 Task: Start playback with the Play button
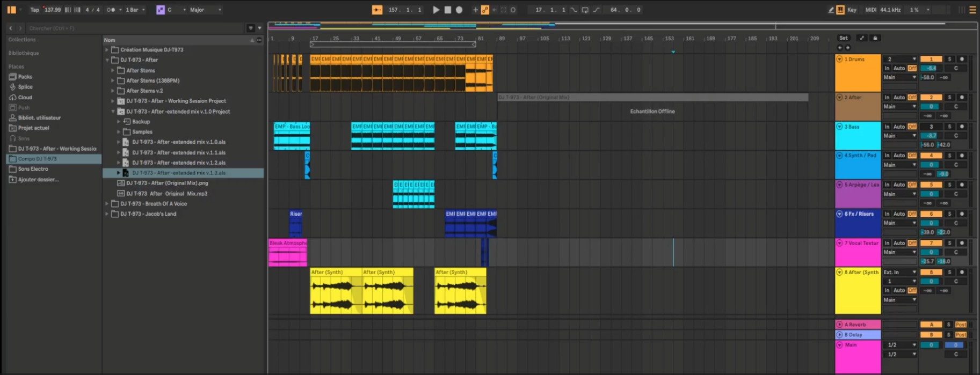[x=436, y=10]
